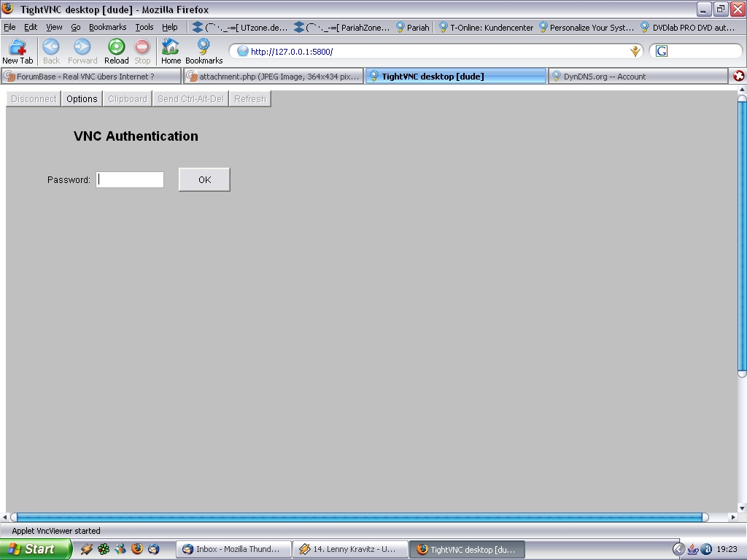Reload the current page
Viewport: 747px width, 560px height.
pyautogui.click(x=116, y=51)
